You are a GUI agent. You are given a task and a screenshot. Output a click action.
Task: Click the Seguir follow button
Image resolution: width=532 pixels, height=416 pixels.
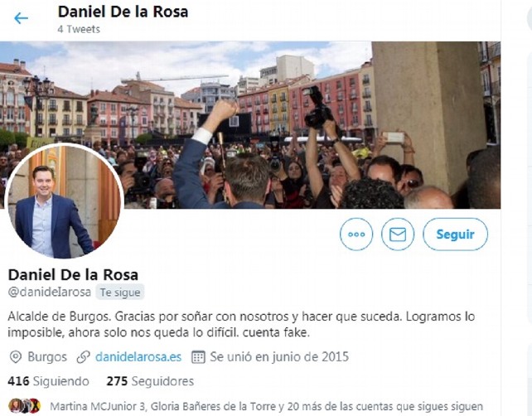click(455, 235)
